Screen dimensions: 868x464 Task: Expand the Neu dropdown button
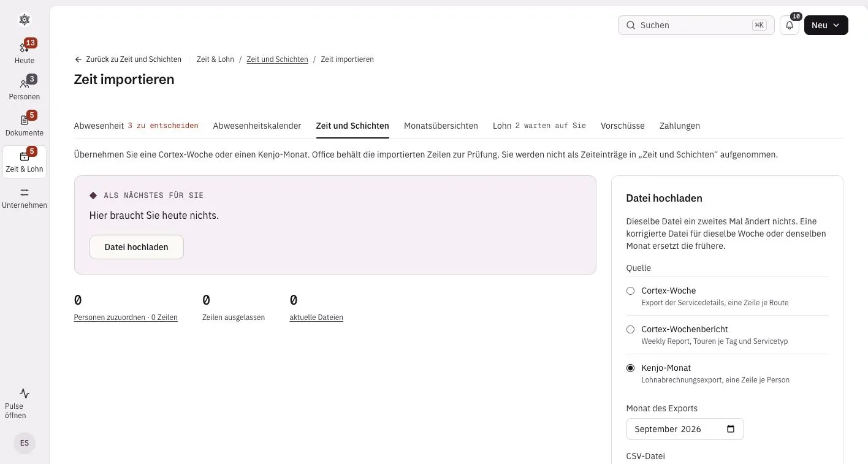click(x=826, y=25)
